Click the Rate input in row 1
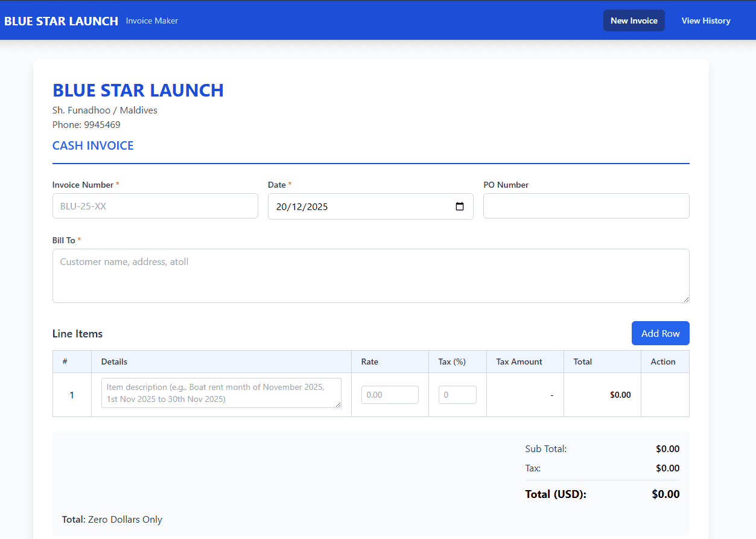The width and height of the screenshot is (756, 539). click(390, 395)
